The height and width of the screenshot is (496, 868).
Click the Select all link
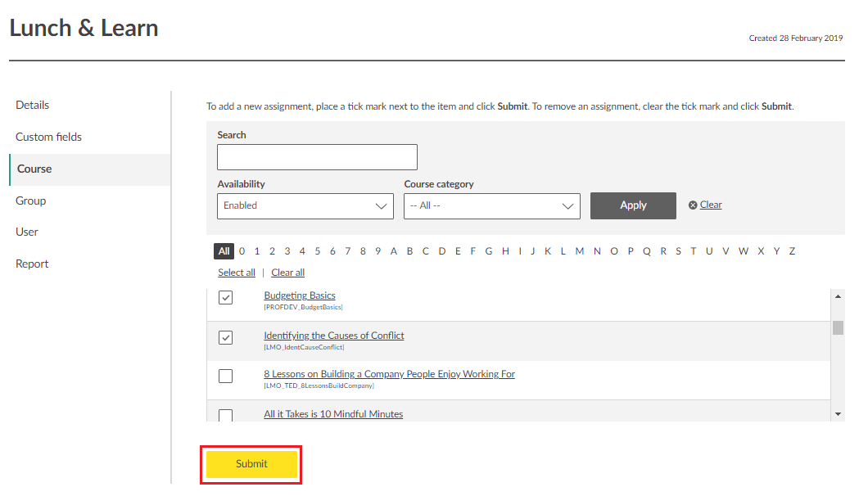click(x=237, y=273)
